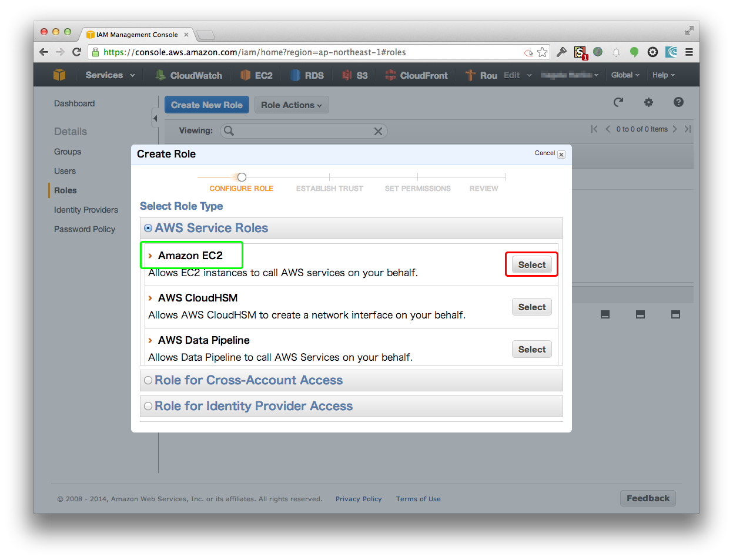733x560 pixels.
Task: Select the AWS Service Roles radio button
Action: (148, 227)
